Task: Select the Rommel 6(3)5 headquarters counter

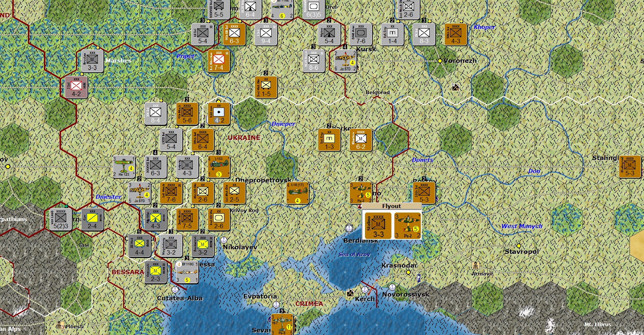Action: coord(314,8)
